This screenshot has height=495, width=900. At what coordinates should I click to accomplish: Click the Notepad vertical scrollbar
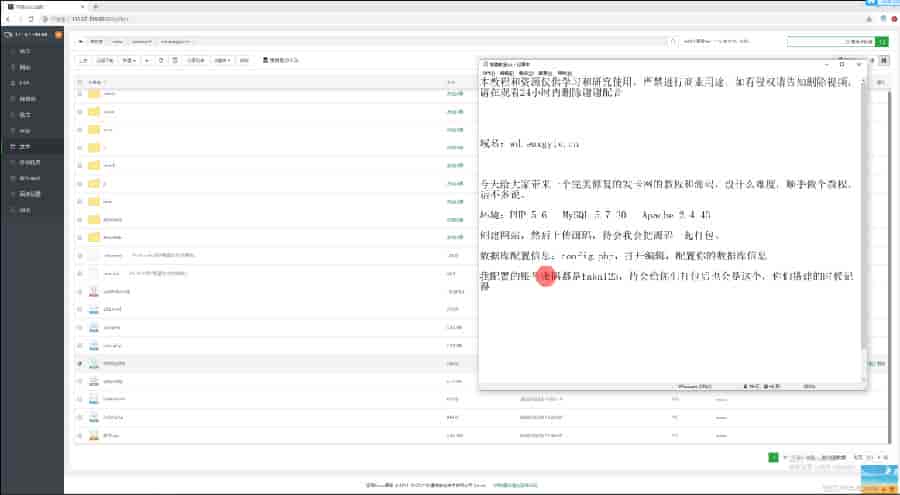pyautogui.click(x=864, y=220)
